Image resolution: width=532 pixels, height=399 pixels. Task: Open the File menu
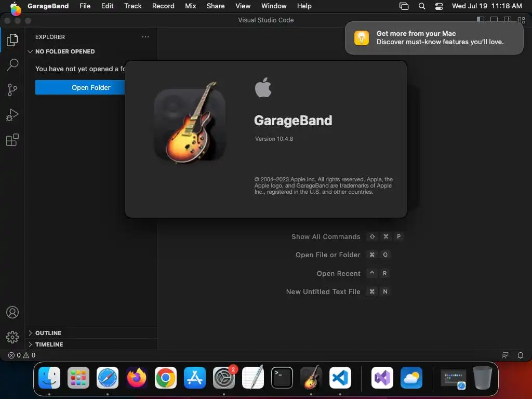85,6
